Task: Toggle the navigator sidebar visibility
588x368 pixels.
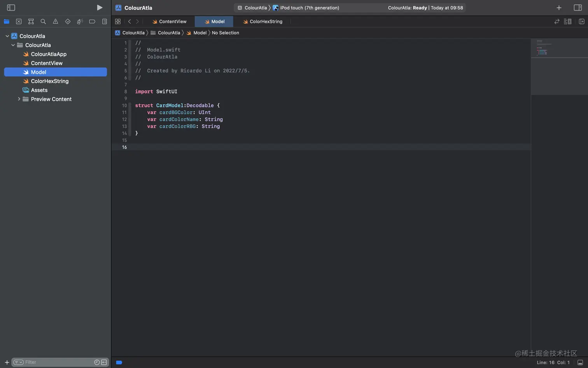Action: coord(11,7)
